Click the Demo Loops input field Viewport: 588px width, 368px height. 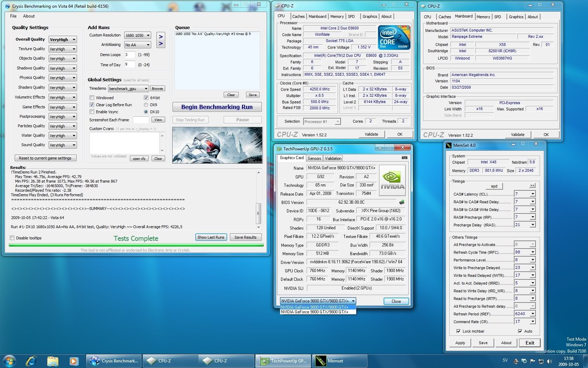[130, 55]
